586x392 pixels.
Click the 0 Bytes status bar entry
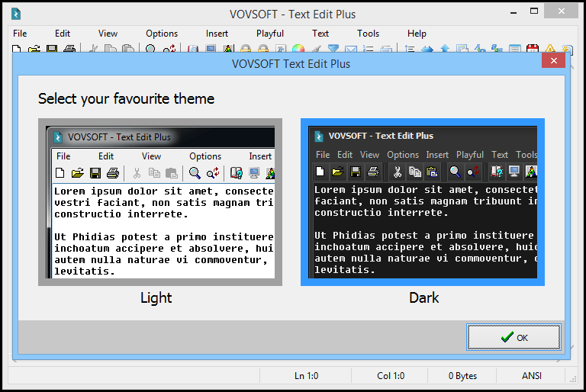click(x=462, y=375)
